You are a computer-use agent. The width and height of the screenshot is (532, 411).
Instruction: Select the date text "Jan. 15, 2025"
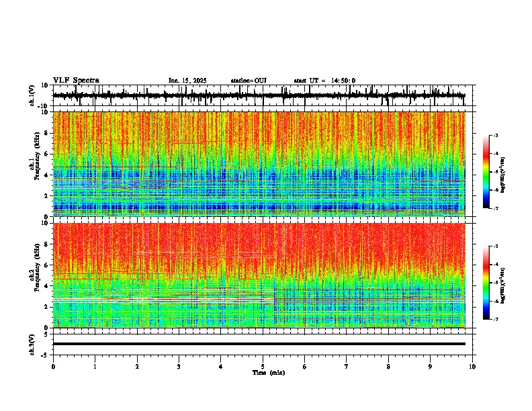pos(187,81)
